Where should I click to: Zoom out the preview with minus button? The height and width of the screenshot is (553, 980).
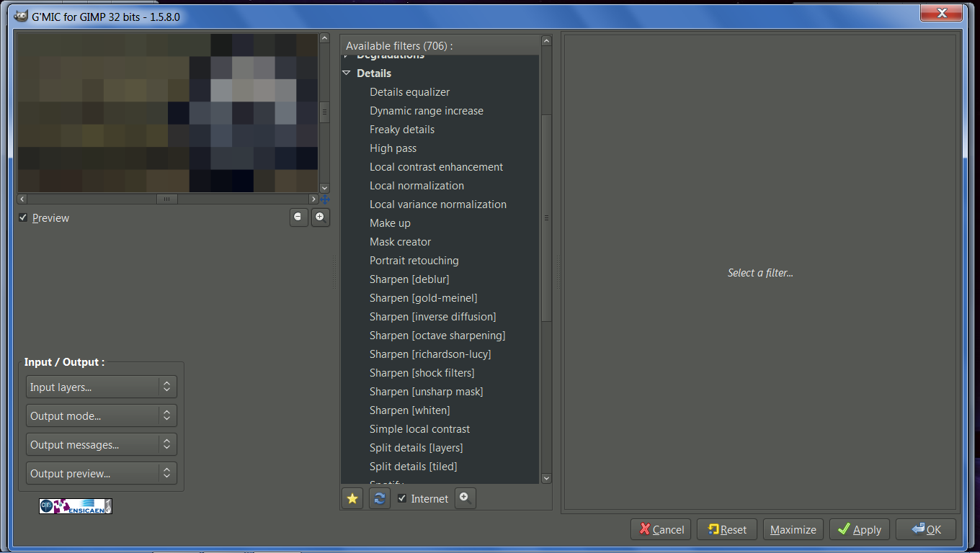coord(299,217)
